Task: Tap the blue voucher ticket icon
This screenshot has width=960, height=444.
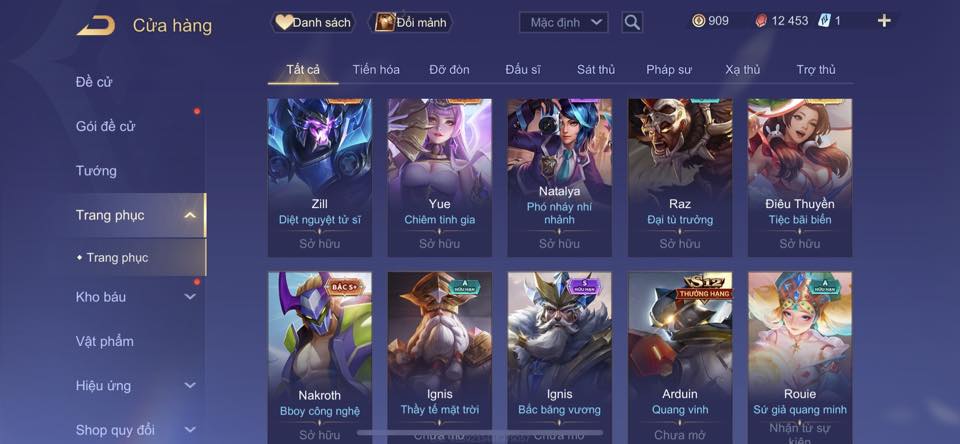Action: pyautogui.click(x=823, y=21)
